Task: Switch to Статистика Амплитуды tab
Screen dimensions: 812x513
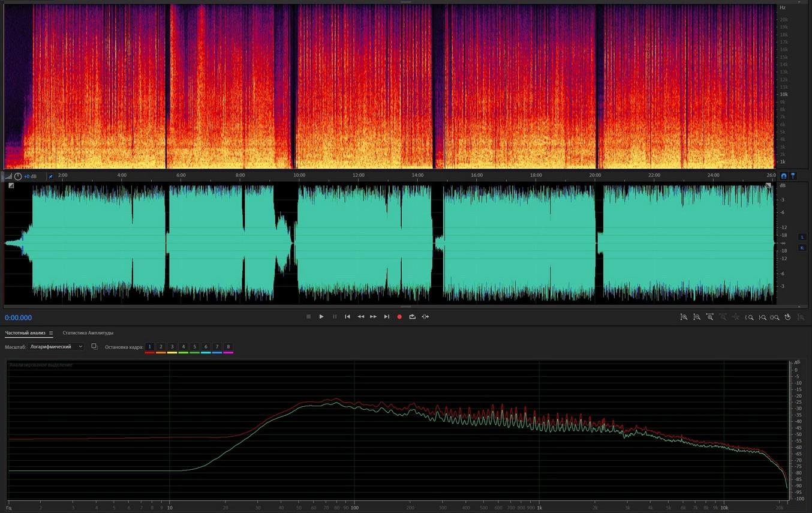Action: [x=88, y=333]
